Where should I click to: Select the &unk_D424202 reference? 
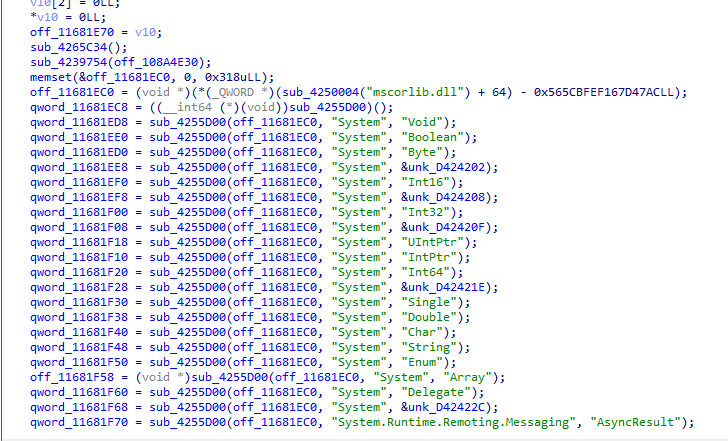[x=442, y=167]
